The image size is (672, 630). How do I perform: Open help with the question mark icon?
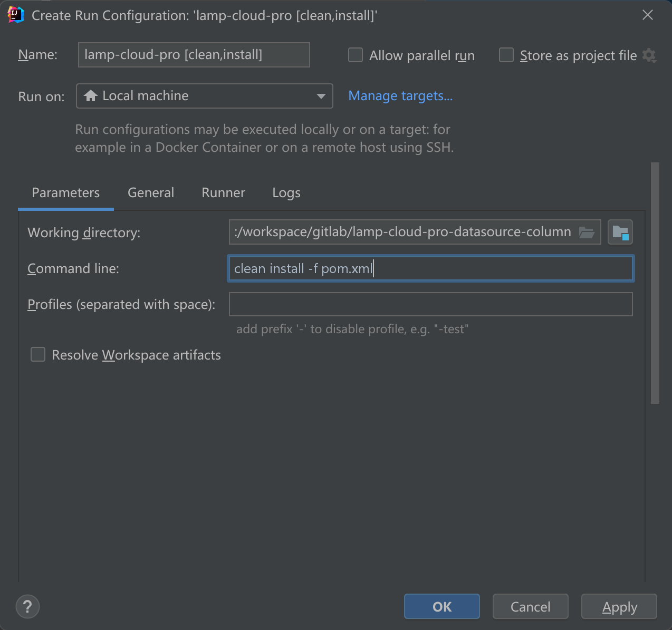point(28,606)
